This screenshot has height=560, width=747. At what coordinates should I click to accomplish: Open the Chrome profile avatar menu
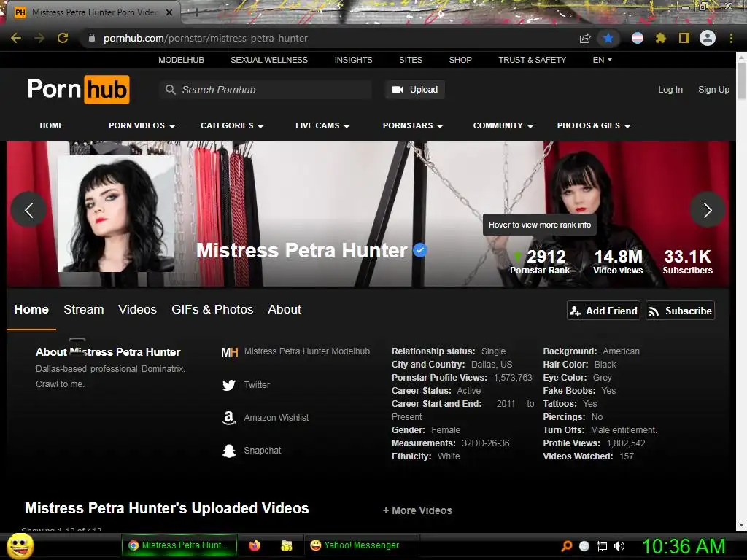[x=708, y=38]
